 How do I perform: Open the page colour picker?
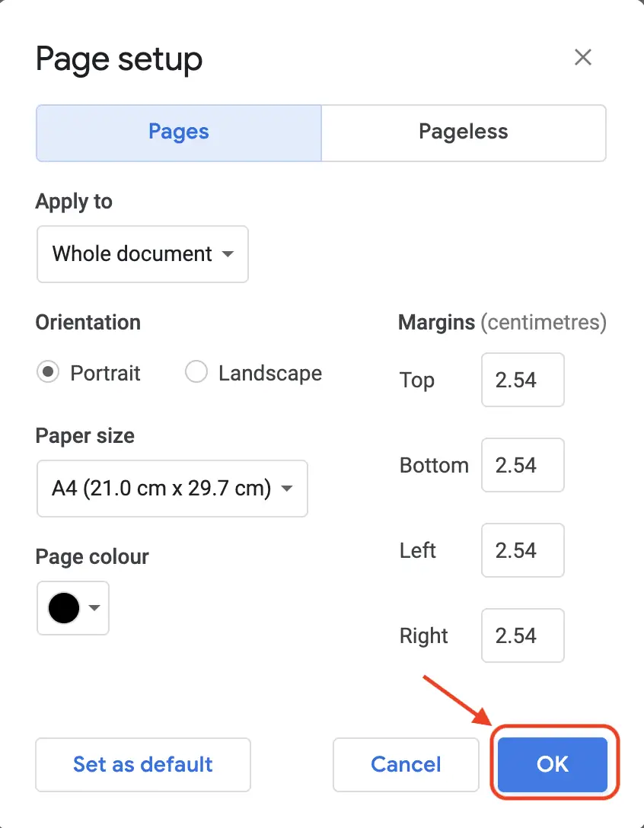72,608
